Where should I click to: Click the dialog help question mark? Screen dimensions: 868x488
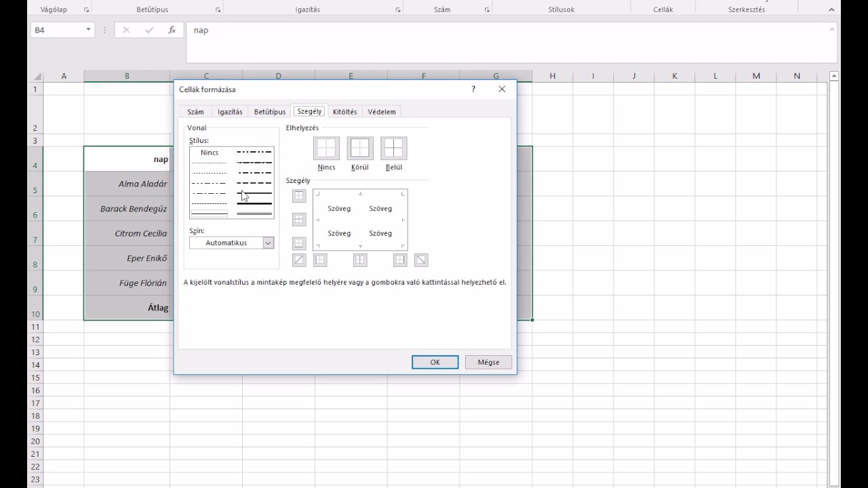[x=473, y=89]
